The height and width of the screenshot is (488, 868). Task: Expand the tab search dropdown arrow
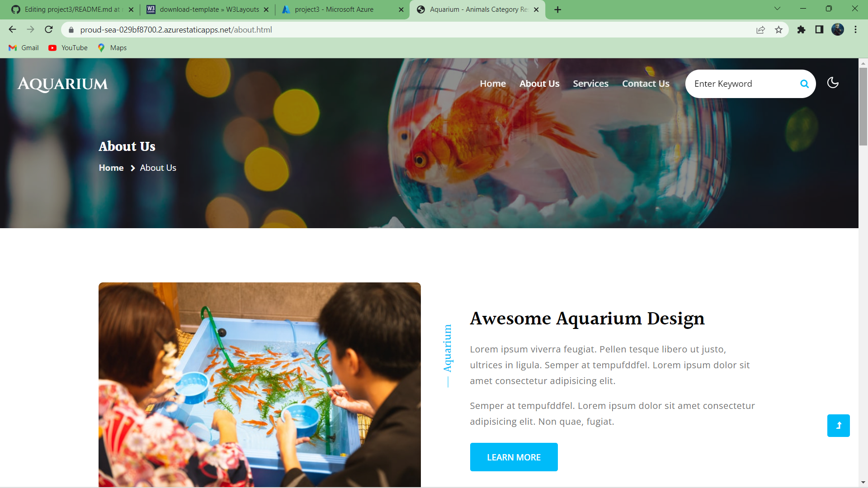[777, 9]
